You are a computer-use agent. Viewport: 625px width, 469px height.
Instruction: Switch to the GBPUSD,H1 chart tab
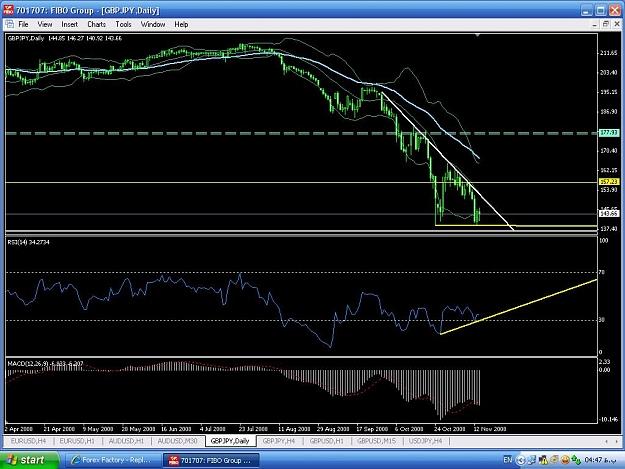coord(326,441)
